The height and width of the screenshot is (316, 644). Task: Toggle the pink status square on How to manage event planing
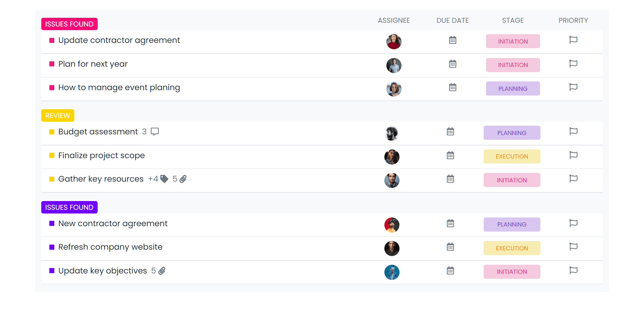51,87
